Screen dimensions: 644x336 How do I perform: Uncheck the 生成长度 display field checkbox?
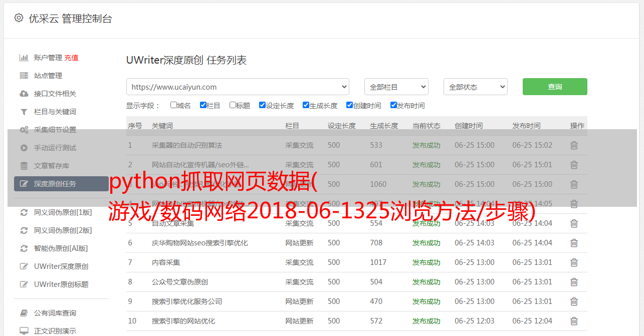[x=306, y=105]
